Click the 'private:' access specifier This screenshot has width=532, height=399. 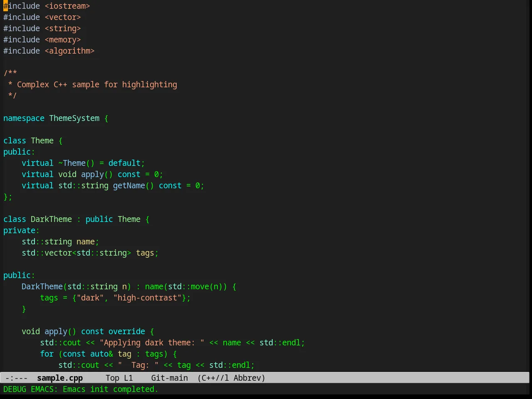pos(21,230)
